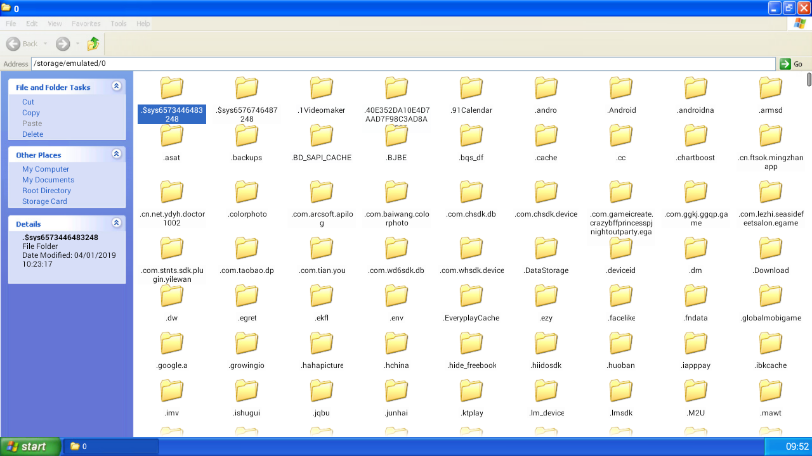Select the .hiidosdk folder icon
The width and height of the screenshot is (812, 456).
546,344
